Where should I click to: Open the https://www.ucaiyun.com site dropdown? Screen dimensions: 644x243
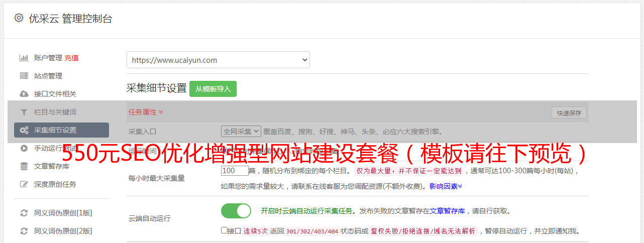pos(218,60)
